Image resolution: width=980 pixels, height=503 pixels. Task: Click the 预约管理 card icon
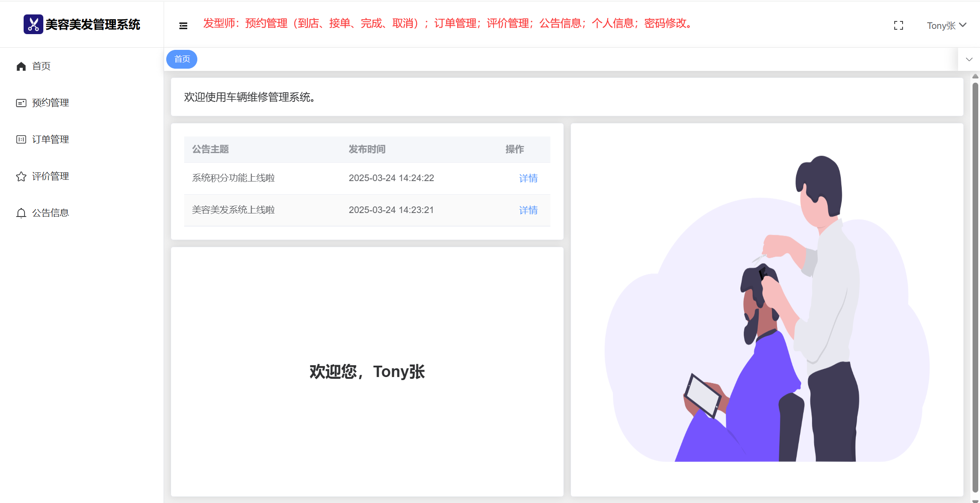pyautogui.click(x=21, y=103)
